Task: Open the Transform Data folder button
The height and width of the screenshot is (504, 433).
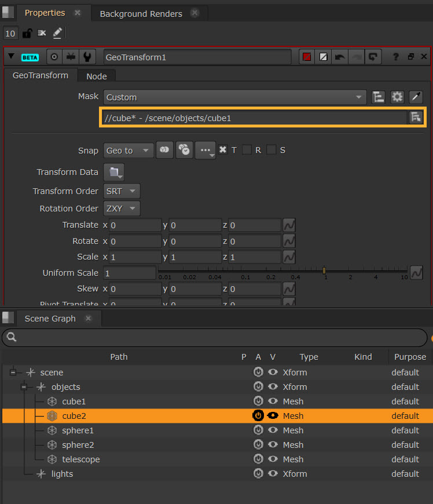Action: (113, 172)
